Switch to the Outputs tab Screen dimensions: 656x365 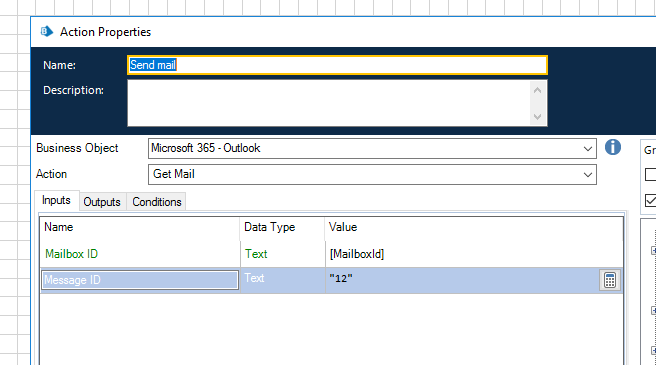click(x=102, y=202)
